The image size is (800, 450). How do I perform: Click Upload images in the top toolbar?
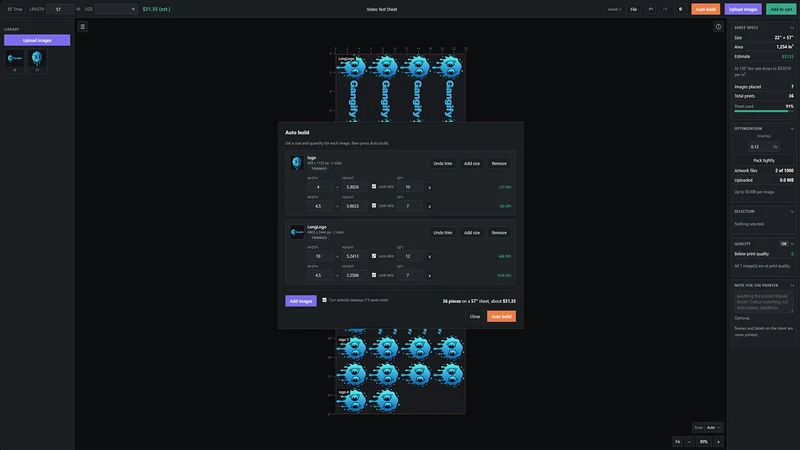tap(743, 9)
